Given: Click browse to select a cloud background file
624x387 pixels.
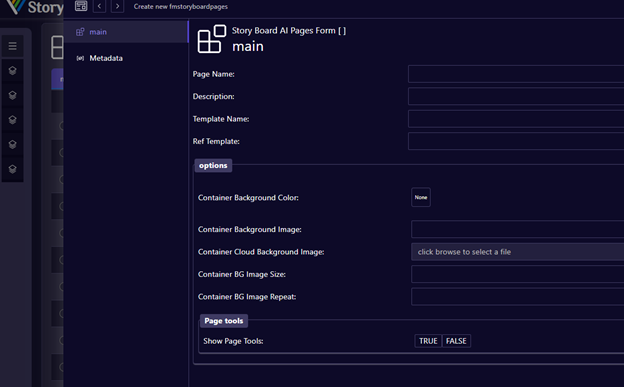Looking at the screenshot, I should click(518, 252).
